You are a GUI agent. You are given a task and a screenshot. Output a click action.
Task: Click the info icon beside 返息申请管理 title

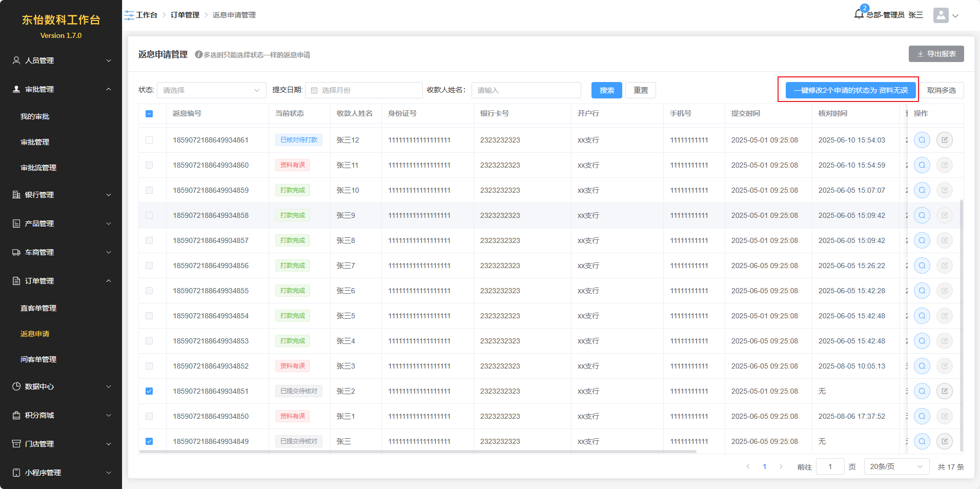(x=198, y=55)
